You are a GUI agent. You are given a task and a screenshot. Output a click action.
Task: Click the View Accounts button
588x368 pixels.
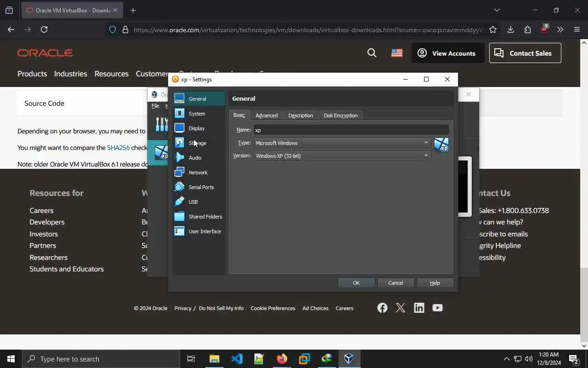[x=448, y=53]
